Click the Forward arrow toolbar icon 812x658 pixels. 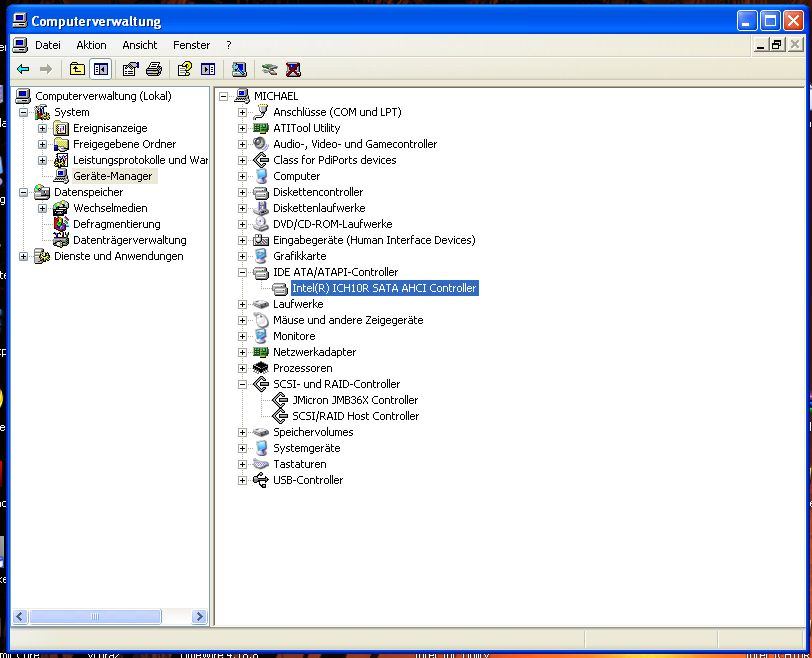pos(46,69)
